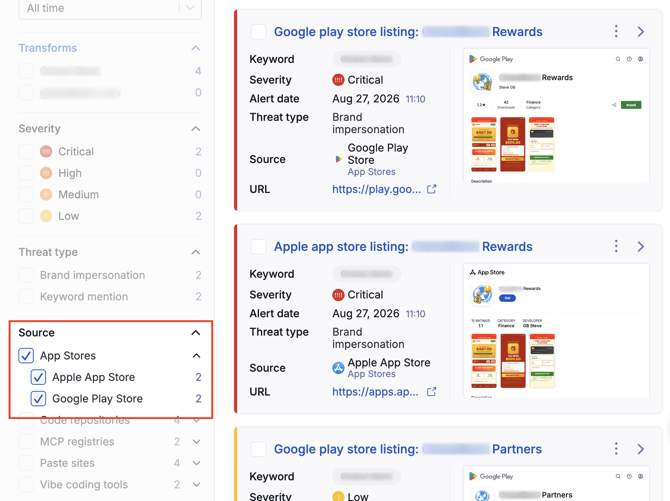Open kebab menu for Google play Partners alert
This screenshot has height=501, width=670.
pos(616,448)
